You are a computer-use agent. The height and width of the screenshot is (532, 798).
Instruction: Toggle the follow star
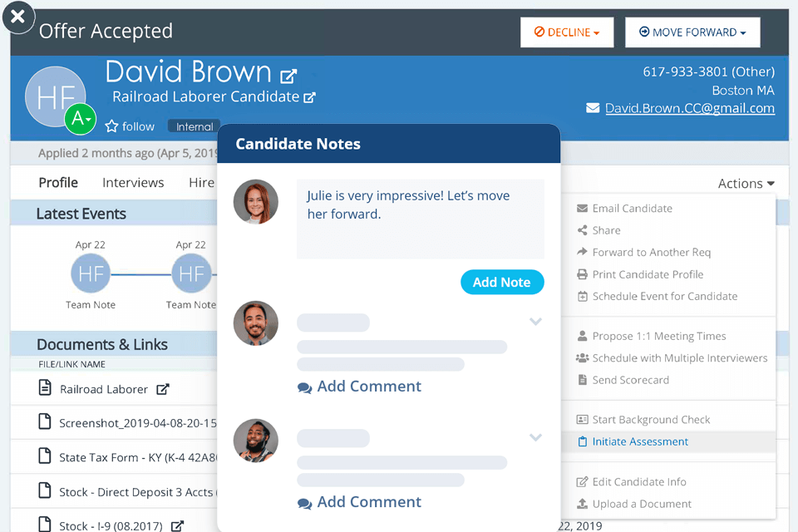click(111, 126)
